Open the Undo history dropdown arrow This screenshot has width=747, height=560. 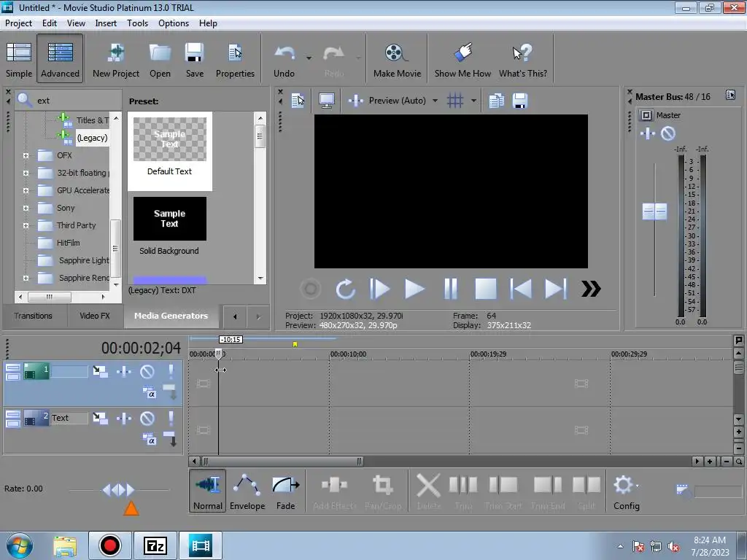(309, 58)
